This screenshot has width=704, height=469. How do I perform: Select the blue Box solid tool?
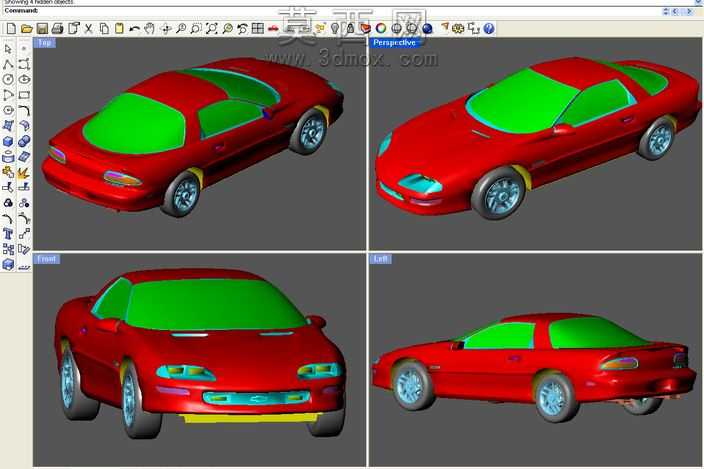click(8, 141)
